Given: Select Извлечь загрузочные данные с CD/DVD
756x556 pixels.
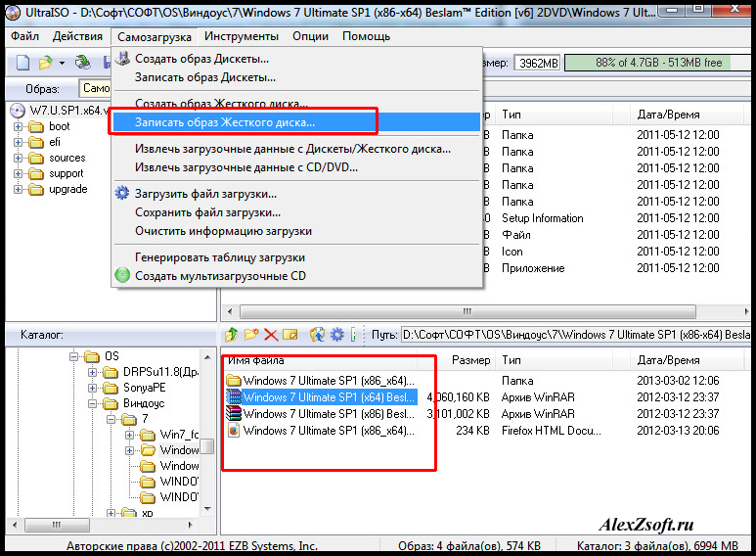Looking at the screenshot, I should point(296,167).
